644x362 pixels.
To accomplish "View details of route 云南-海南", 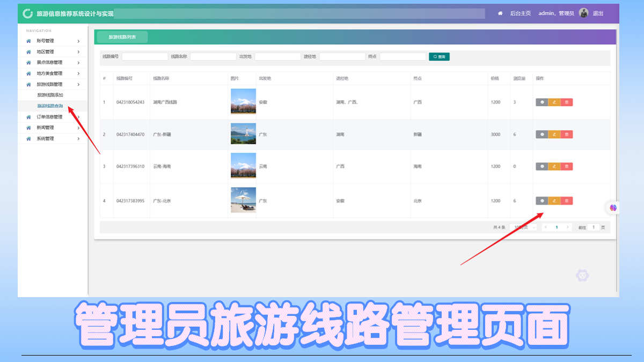I will point(542,167).
